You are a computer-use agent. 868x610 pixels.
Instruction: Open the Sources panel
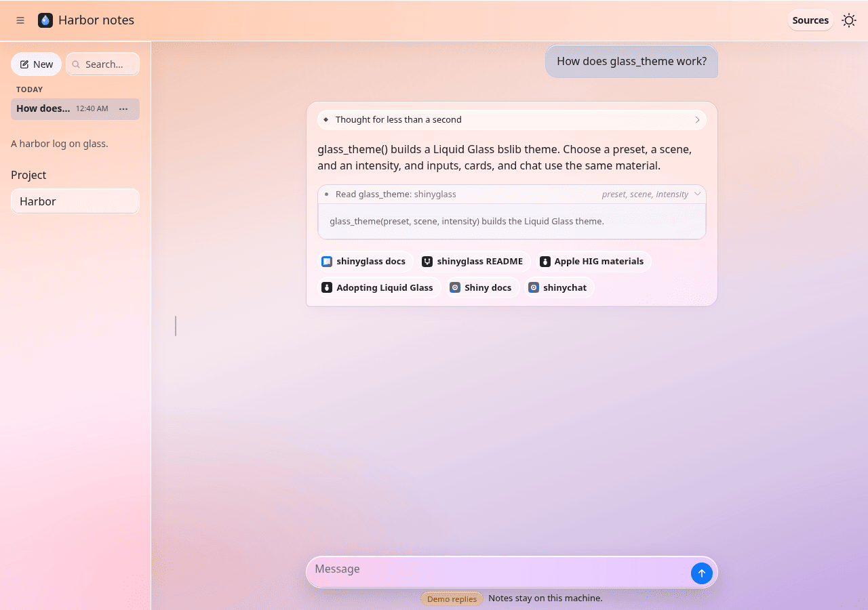tap(810, 20)
